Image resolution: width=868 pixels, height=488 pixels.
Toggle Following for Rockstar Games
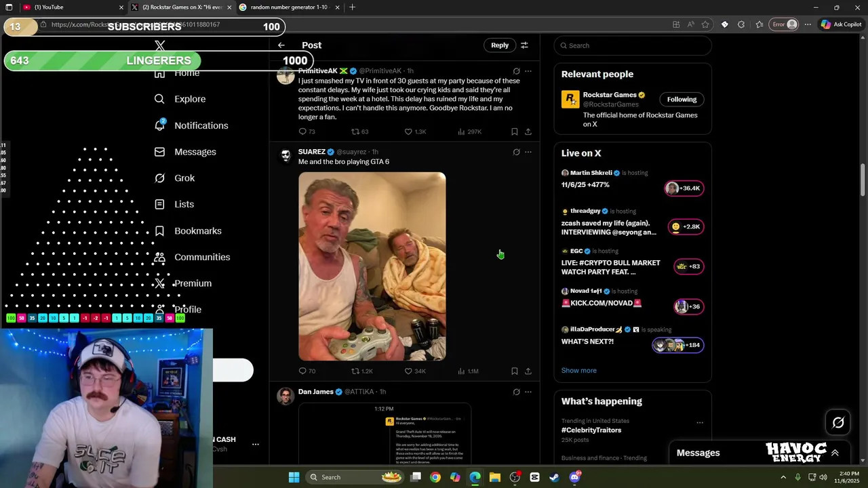tap(682, 99)
